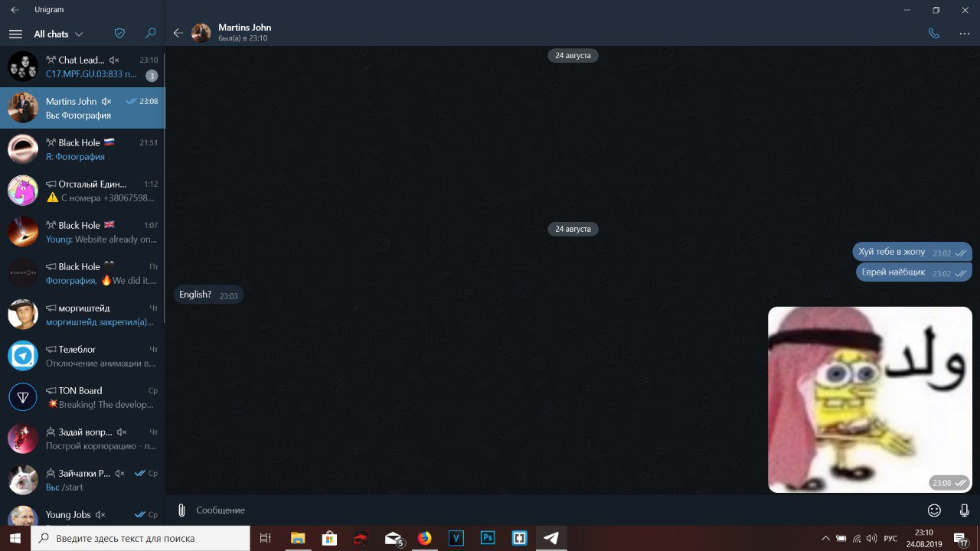Click the Unigram title bar back arrow
980x551 pixels.
point(15,10)
